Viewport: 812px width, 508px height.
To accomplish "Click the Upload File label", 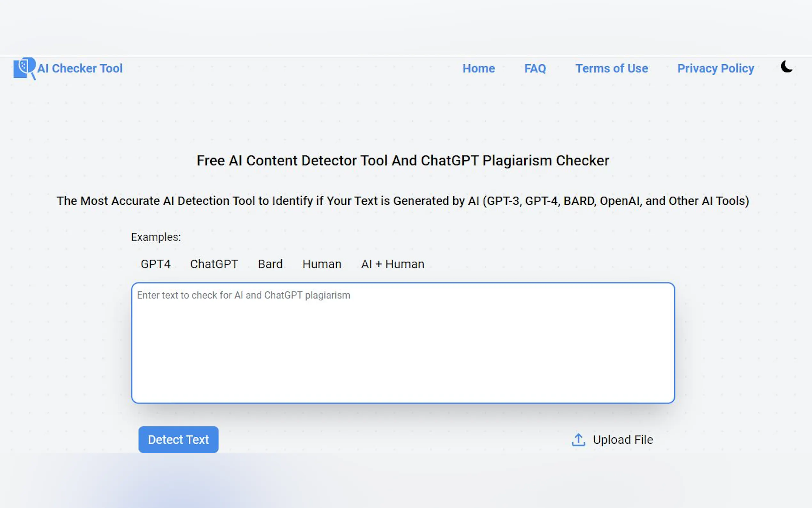I will tap(623, 440).
